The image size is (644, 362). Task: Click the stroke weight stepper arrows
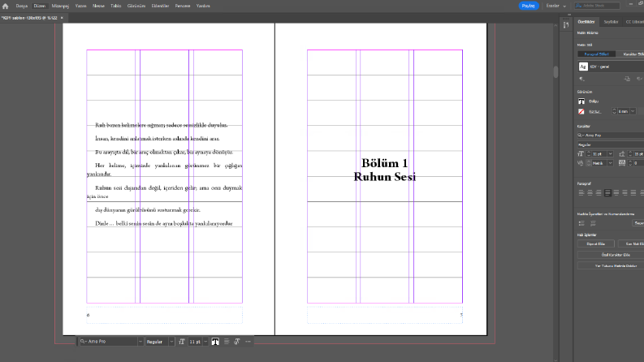(x=615, y=112)
